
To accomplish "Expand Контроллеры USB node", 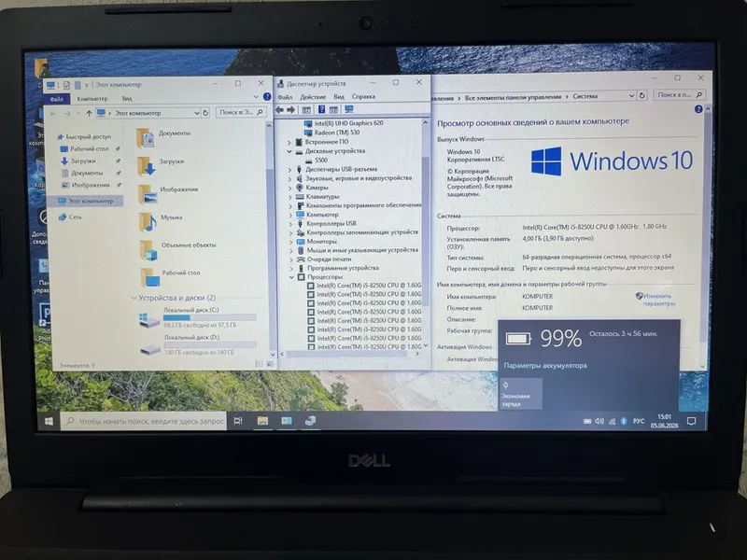I will 290,224.
